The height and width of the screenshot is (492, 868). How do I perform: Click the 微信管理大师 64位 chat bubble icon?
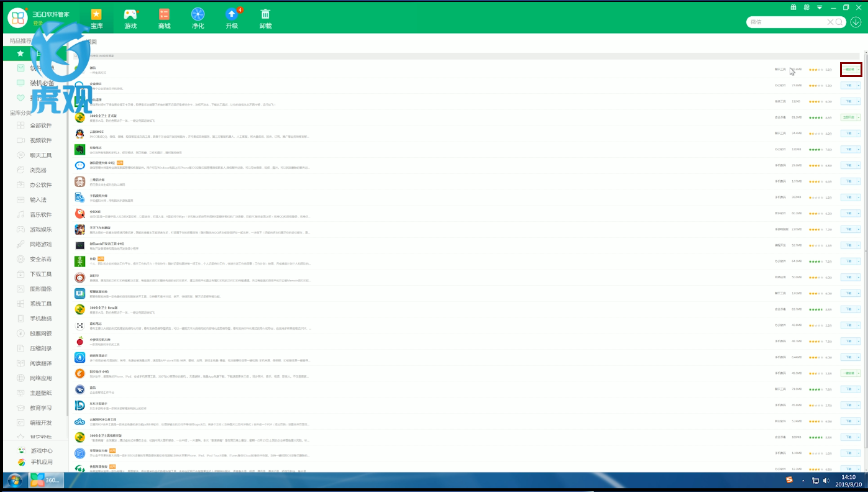pos(80,165)
